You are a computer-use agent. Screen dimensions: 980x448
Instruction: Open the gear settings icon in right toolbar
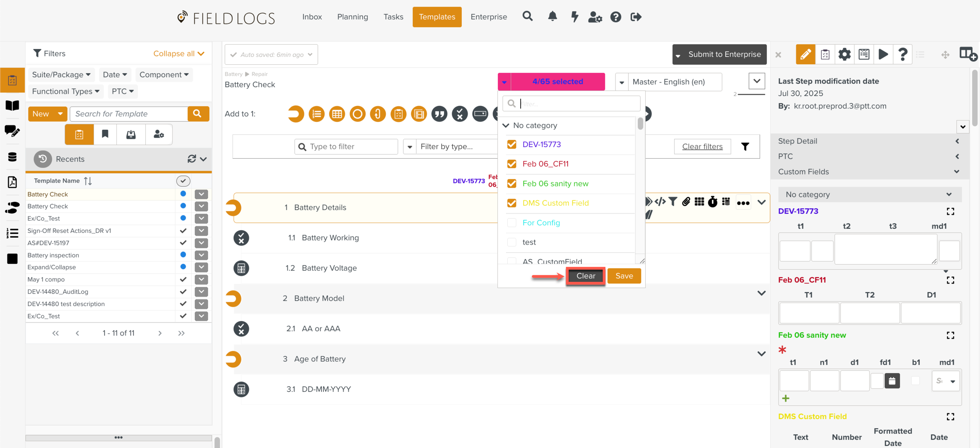[x=844, y=54]
